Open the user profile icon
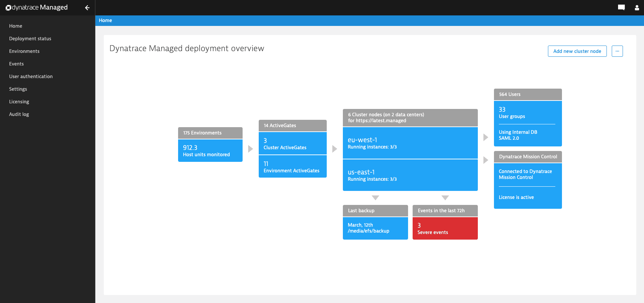This screenshot has height=303, width=644. pos(637,8)
